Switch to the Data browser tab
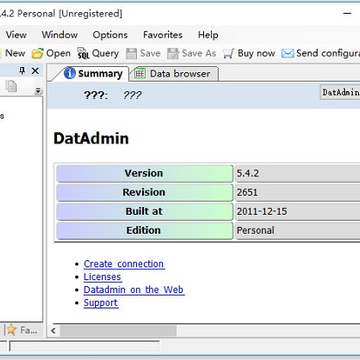The image size is (360, 360). [173, 74]
